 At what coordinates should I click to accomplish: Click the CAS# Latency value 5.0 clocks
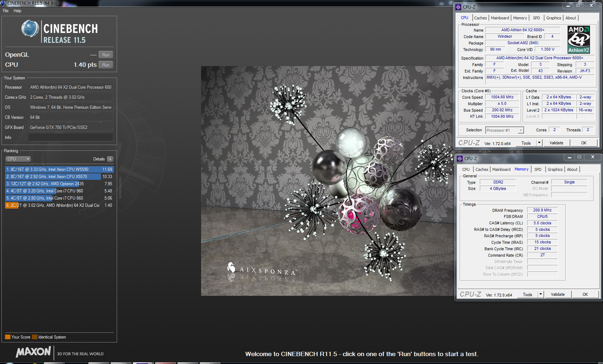tap(542, 223)
